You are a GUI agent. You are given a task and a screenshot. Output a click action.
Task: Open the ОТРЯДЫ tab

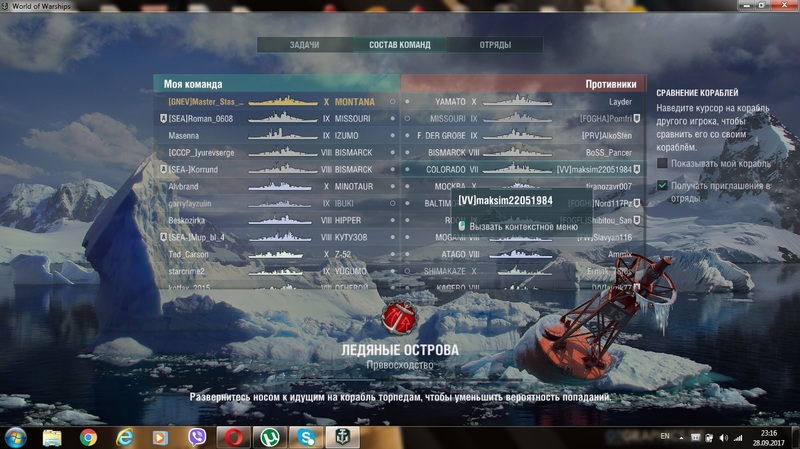click(495, 45)
